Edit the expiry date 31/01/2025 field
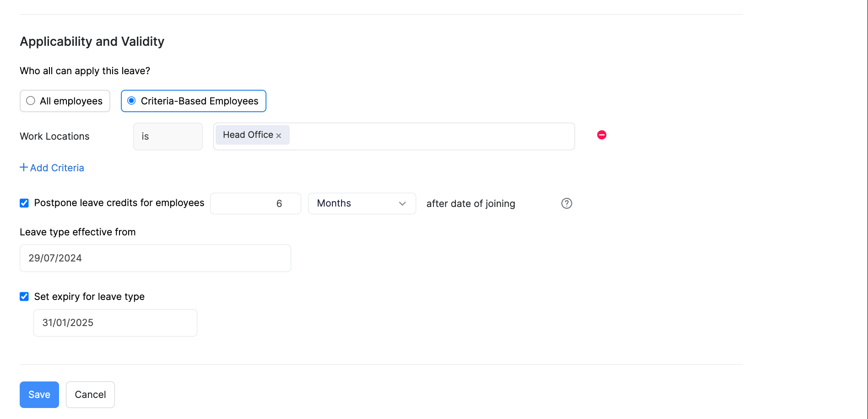 115,323
